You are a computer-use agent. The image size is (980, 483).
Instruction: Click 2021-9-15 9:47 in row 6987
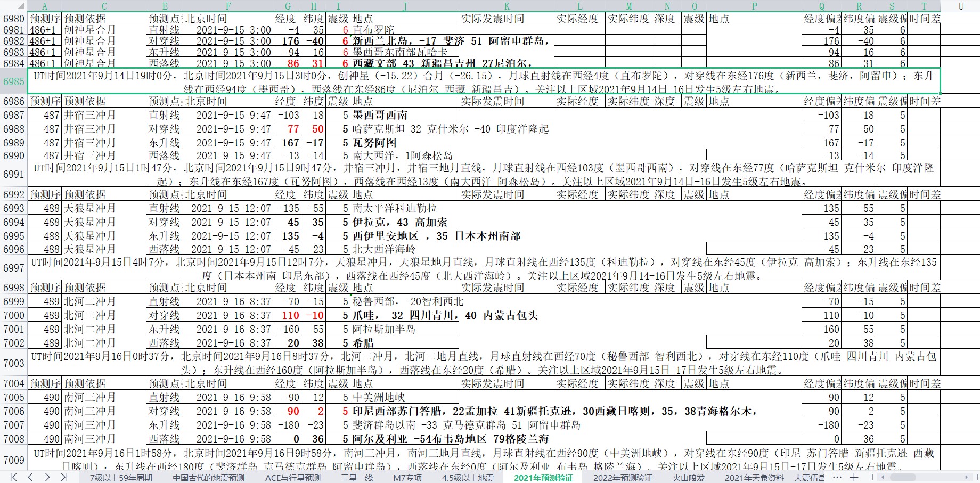click(x=228, y=115)
